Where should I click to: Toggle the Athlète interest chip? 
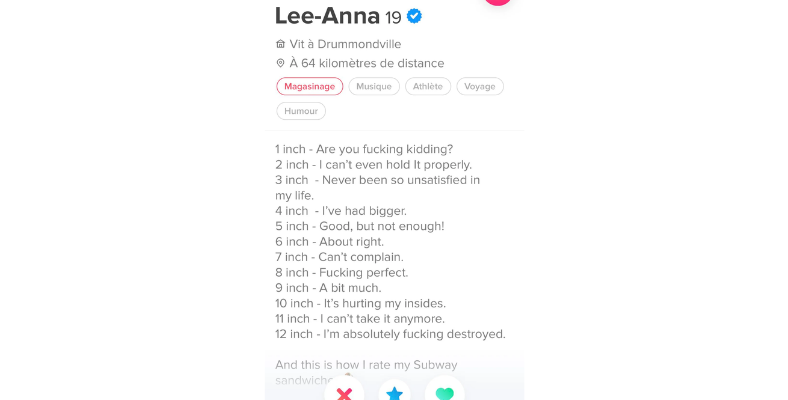(x=428, y=87)
